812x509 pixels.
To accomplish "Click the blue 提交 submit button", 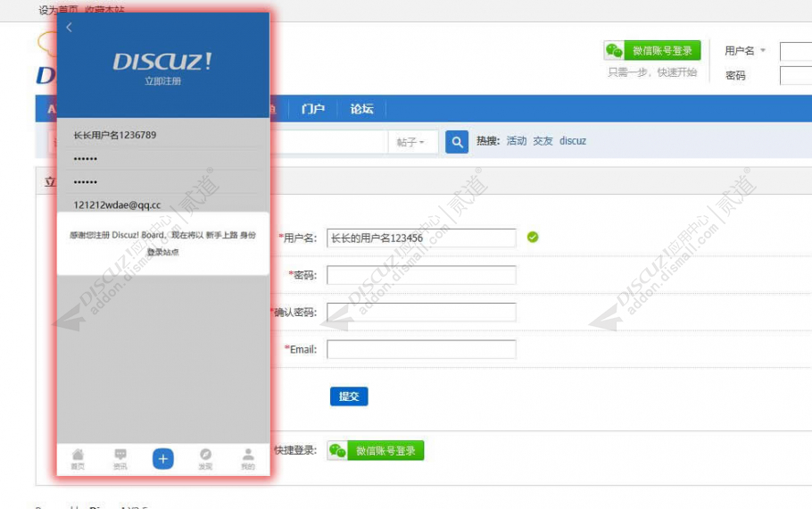I will click(349, 396).
